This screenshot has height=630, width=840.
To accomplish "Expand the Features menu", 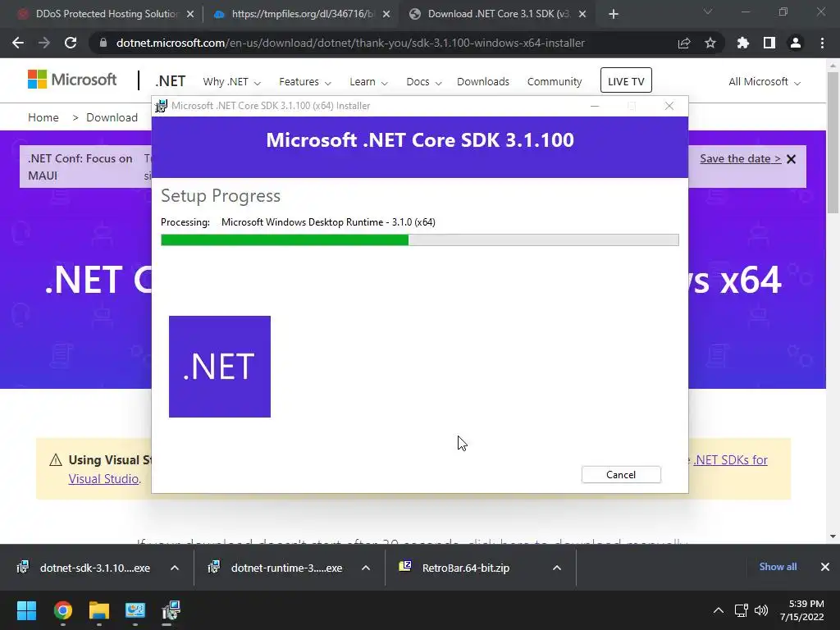I will [x=305, y=82].
